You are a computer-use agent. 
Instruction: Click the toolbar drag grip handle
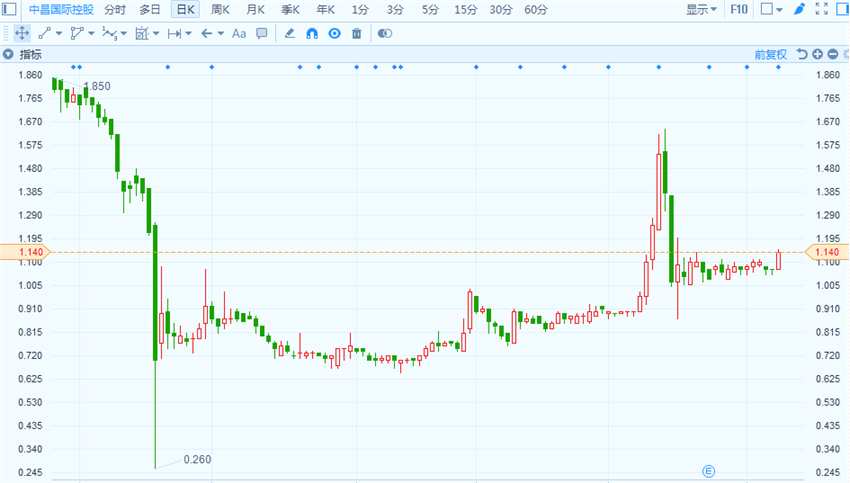pos(5,34)
